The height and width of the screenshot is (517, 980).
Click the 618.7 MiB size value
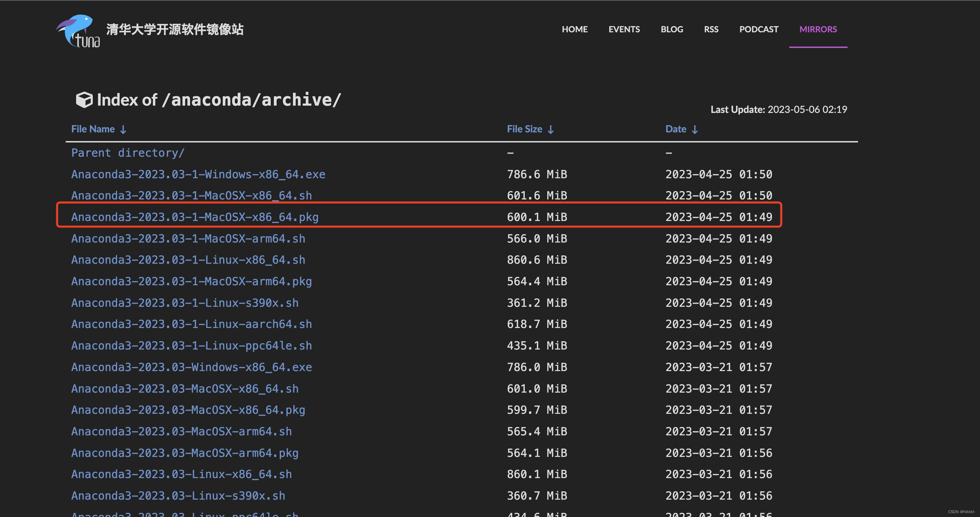(537, 324)
